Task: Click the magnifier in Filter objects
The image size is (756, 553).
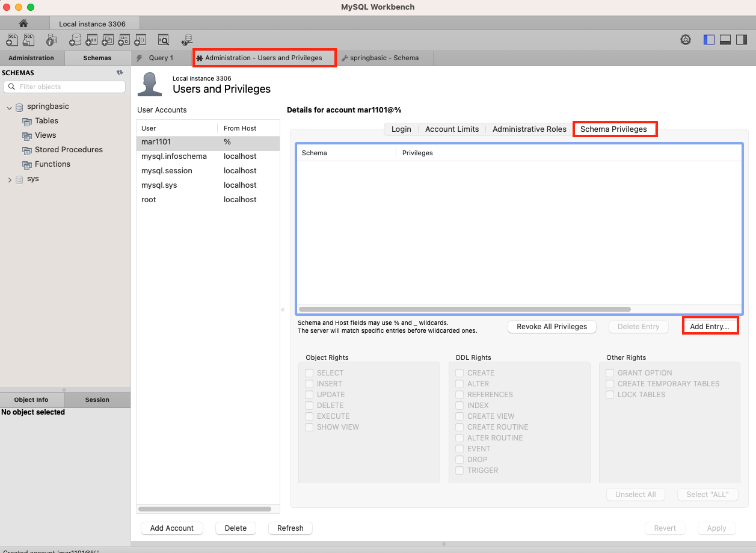Action: tap(11, 87)
